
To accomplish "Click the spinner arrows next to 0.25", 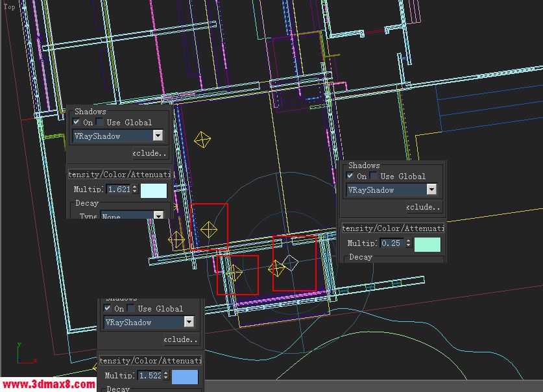I will click(409, 243).
